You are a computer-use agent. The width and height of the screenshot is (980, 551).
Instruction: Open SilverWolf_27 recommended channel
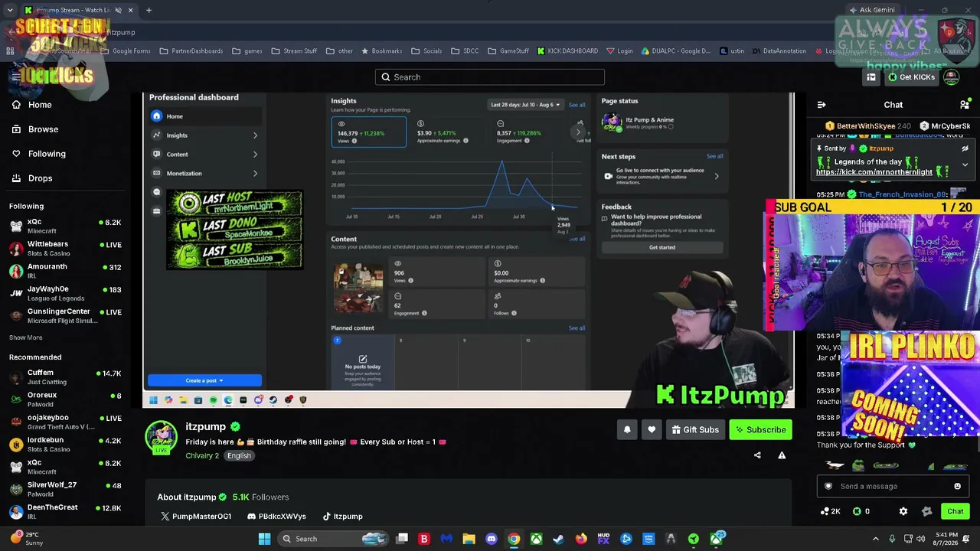point(64,489)
